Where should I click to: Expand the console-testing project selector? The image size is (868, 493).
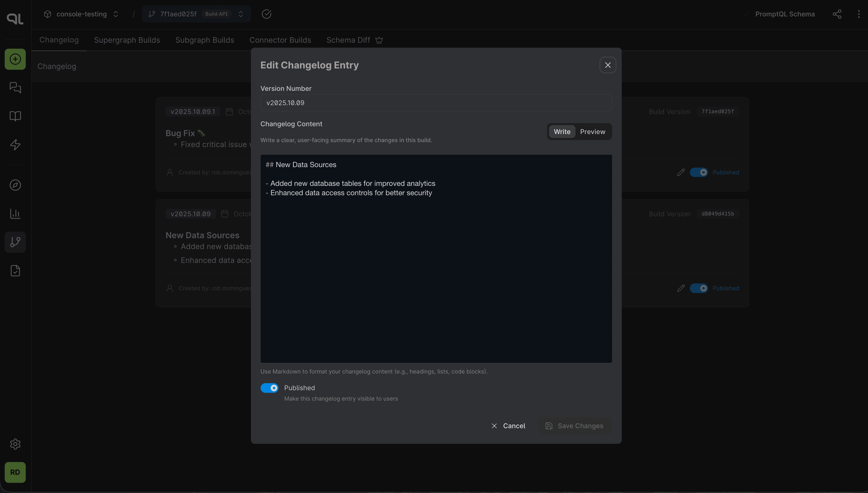[81, 14]
